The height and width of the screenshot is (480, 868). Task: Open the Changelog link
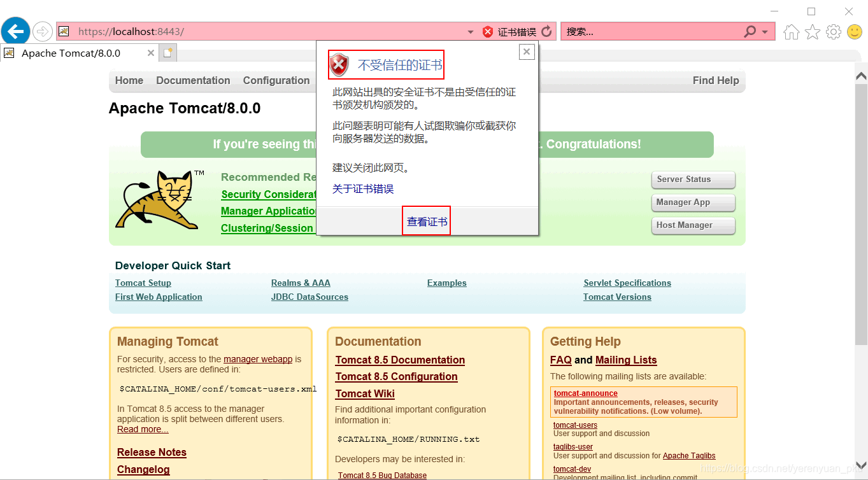(143, 470)
